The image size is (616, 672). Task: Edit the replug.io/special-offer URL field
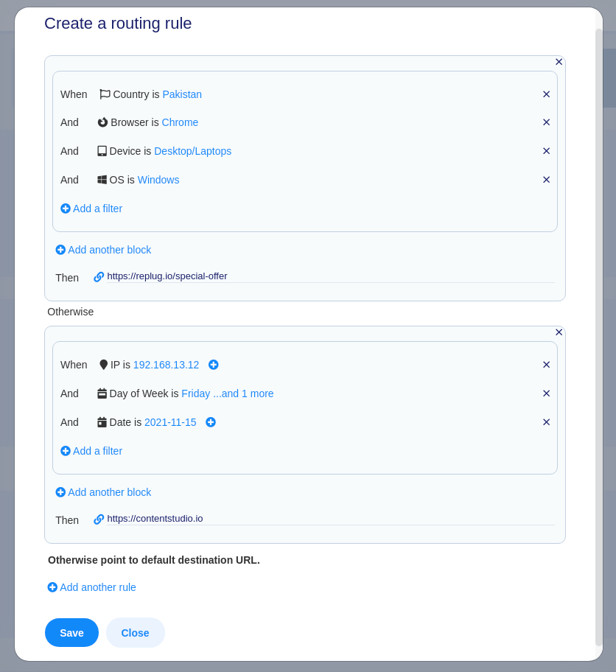330,276
